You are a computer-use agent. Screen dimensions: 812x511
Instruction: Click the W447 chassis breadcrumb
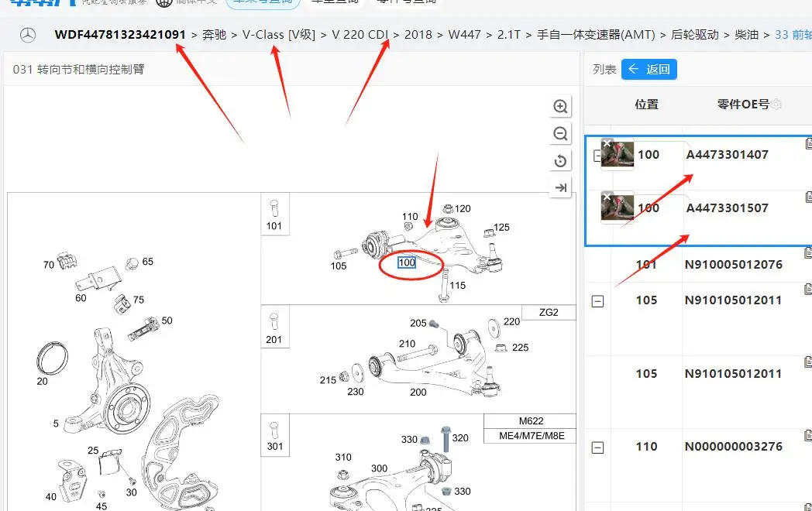click(465, 35)
